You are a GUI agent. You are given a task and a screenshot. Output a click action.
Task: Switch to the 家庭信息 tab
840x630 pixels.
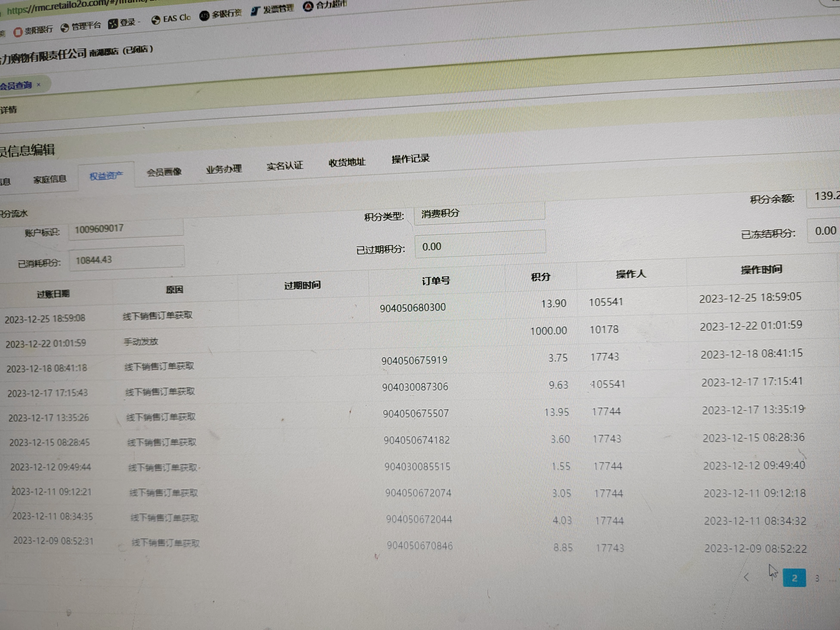tap(50, 179)
